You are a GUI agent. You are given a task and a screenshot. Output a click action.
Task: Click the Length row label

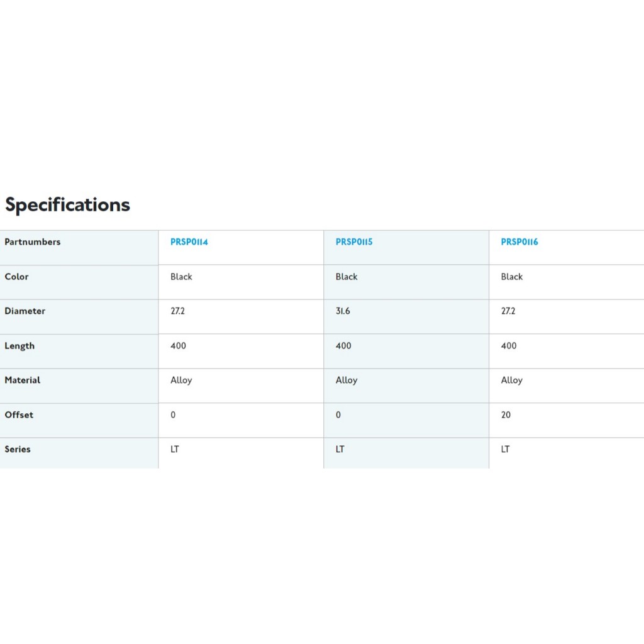point(19,346)
